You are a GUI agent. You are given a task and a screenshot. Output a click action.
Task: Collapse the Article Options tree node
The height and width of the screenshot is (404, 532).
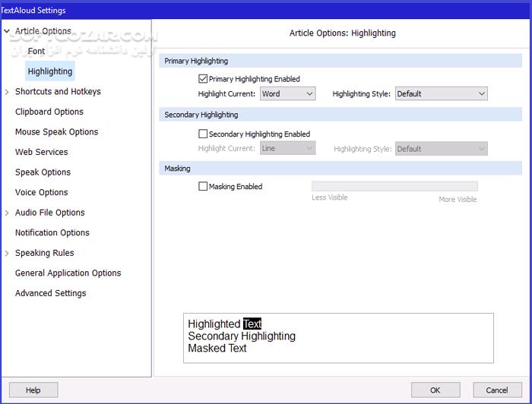pyautogui.click(x=7, y=31)
